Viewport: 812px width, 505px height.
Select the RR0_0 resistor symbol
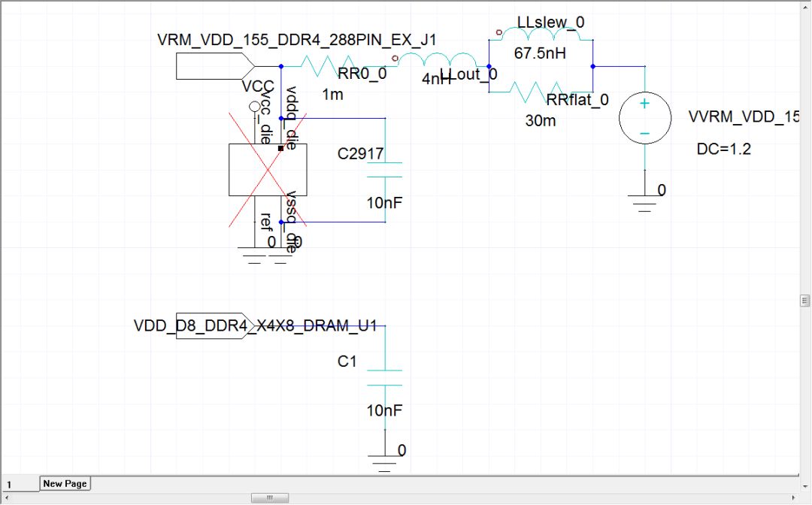pos(327,66)
